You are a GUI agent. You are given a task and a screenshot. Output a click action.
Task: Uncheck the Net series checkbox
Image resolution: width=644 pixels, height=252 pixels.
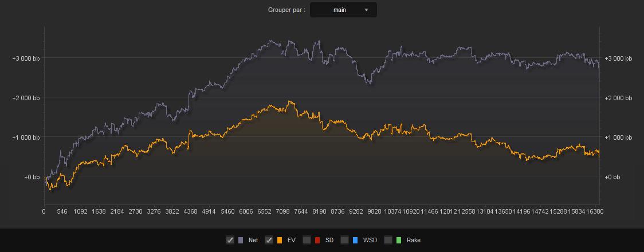(230, 240)
